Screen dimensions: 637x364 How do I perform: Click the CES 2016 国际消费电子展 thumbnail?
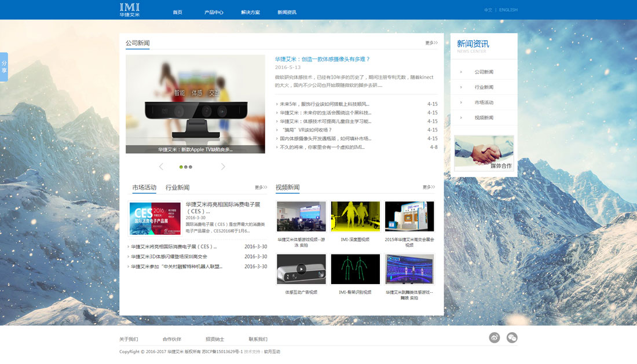click(155, 218)
